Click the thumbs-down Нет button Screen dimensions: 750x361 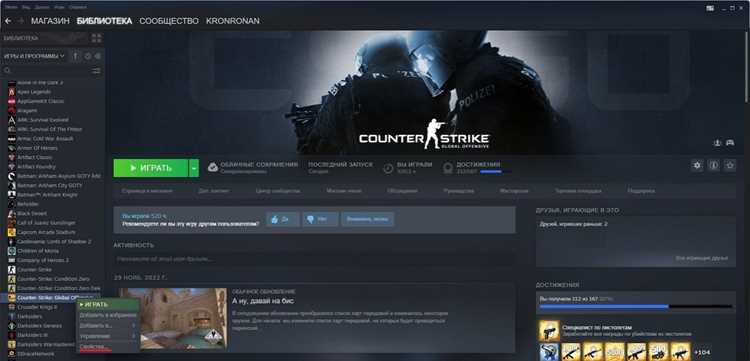pos(320,219)
